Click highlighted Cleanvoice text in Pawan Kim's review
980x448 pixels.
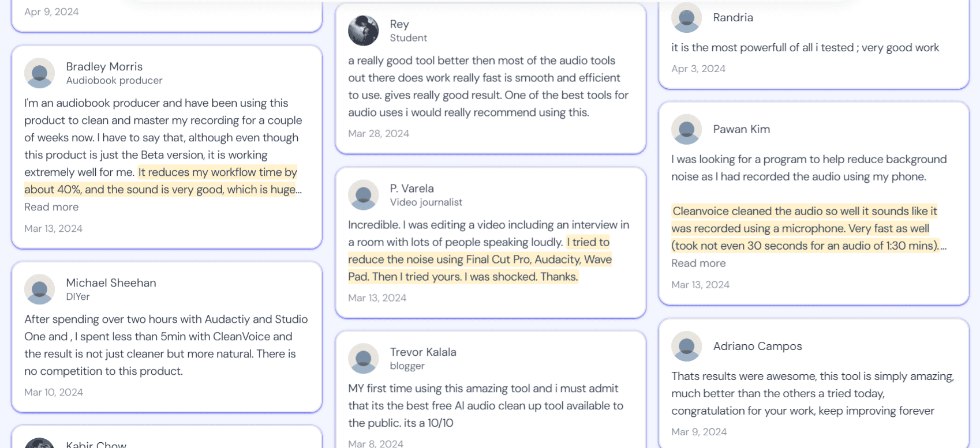tap(805, 228)
